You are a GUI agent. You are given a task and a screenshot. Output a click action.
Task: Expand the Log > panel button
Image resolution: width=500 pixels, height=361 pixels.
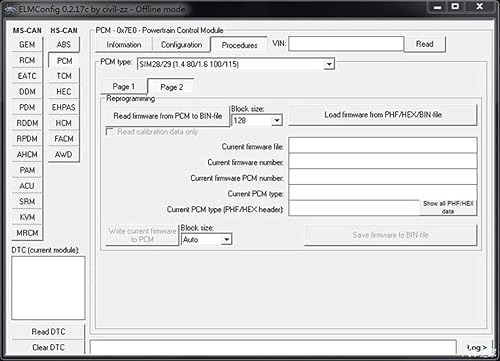(x=476, y=347)
